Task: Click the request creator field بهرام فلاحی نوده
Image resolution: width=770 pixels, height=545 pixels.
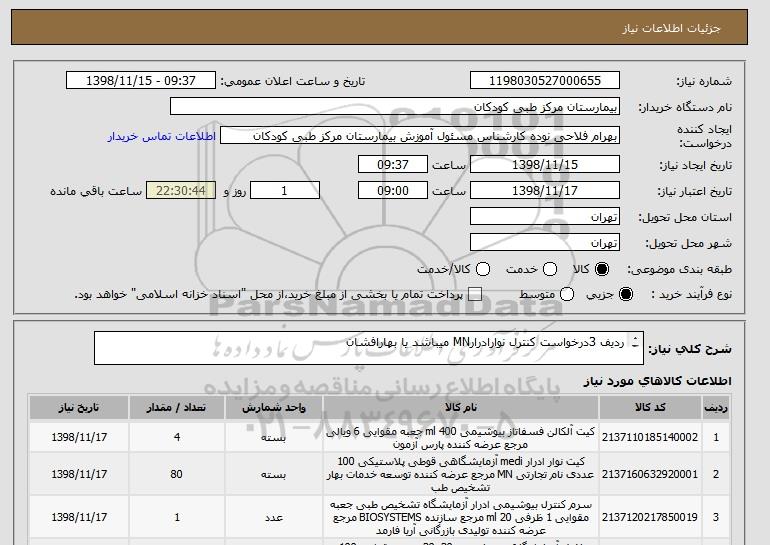Action: (x=420, y=136)
